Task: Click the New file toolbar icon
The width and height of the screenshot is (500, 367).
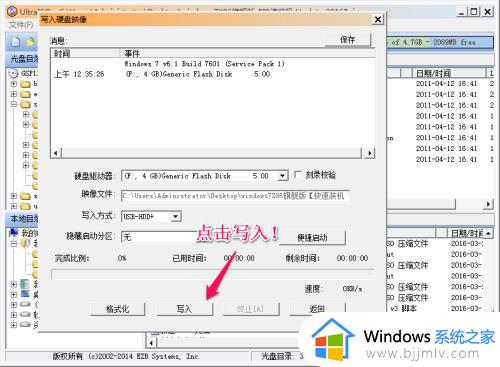Action: click(x=15, y=42)
